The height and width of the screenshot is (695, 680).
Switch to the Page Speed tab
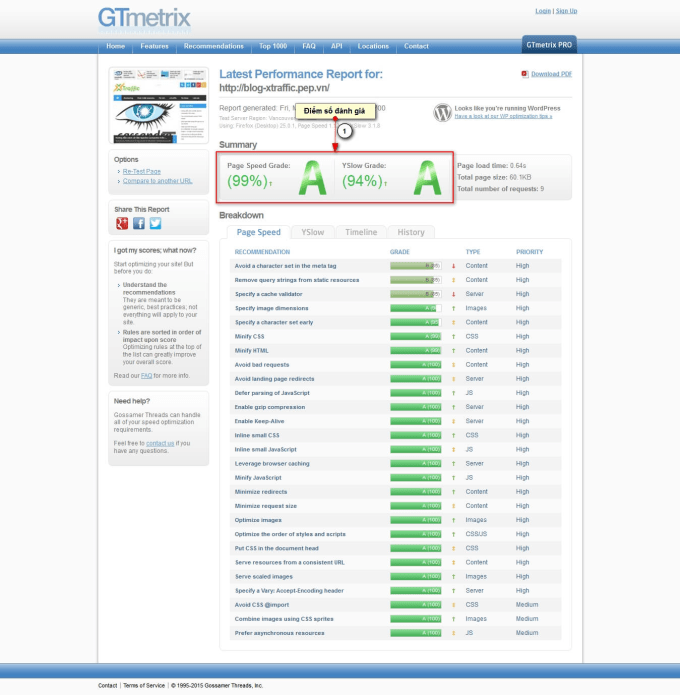pyautogui.click(x=258, y=232)
